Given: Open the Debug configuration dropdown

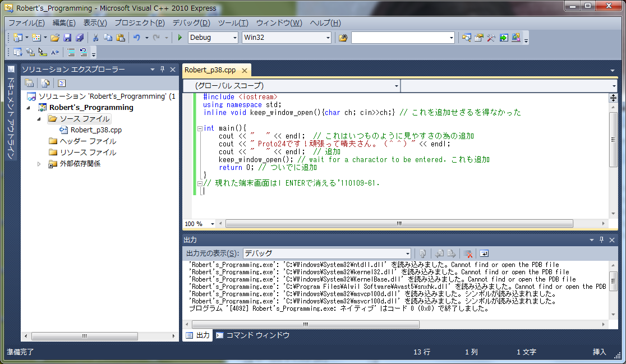Looking at the screenshot, I should click(x=234, y=38).
